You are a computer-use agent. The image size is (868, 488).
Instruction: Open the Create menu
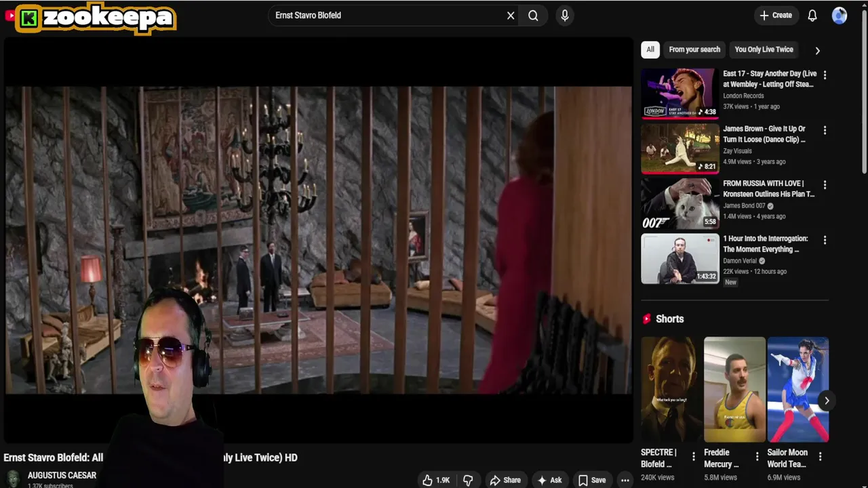776,16
